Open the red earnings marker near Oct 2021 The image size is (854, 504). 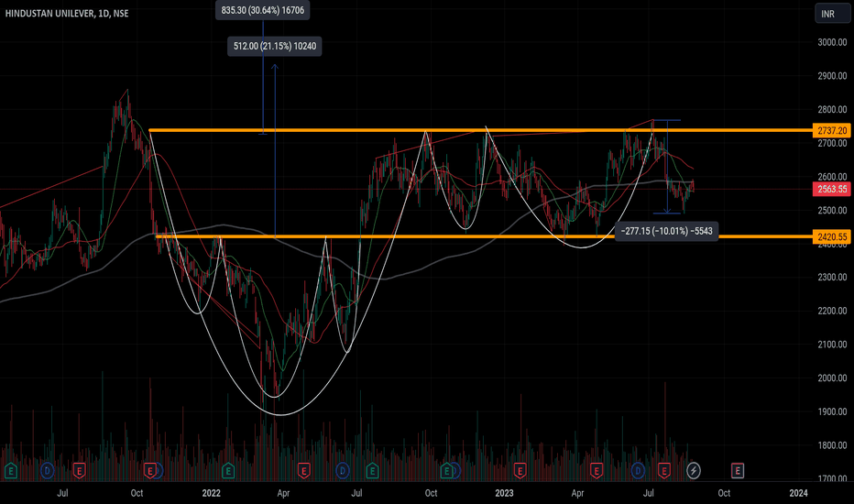click(149, 470)
